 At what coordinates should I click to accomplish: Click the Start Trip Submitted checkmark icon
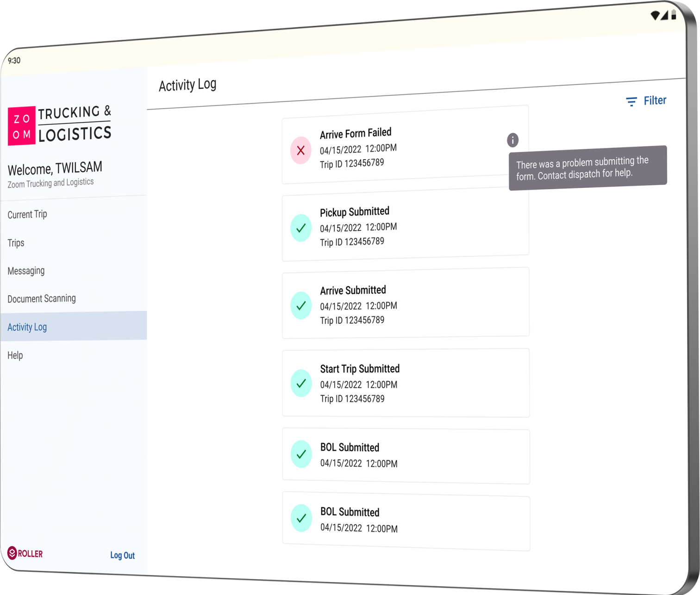coord(301,383)
